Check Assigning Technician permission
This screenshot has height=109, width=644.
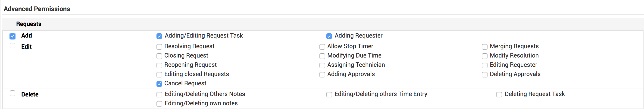322,65
